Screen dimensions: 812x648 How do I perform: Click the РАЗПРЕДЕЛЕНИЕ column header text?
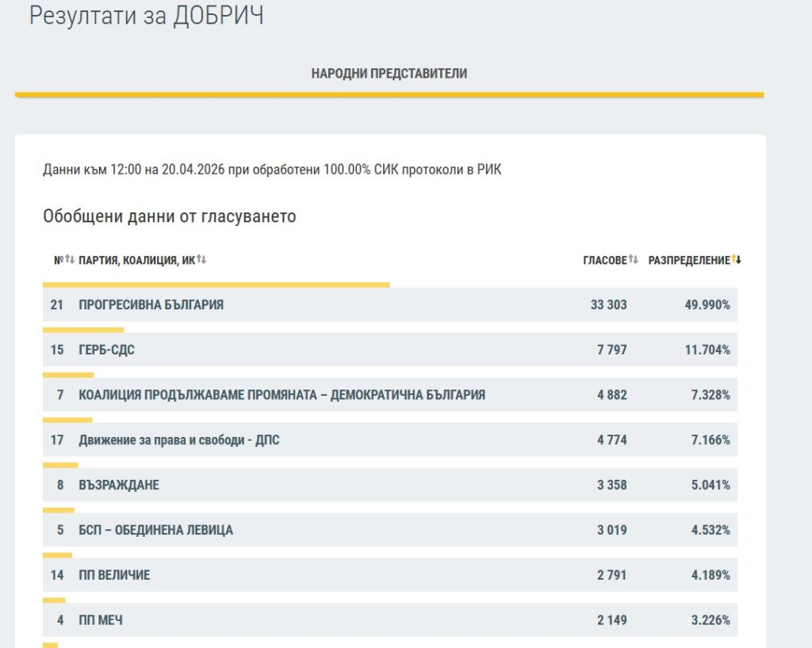(x=688, y=261)
